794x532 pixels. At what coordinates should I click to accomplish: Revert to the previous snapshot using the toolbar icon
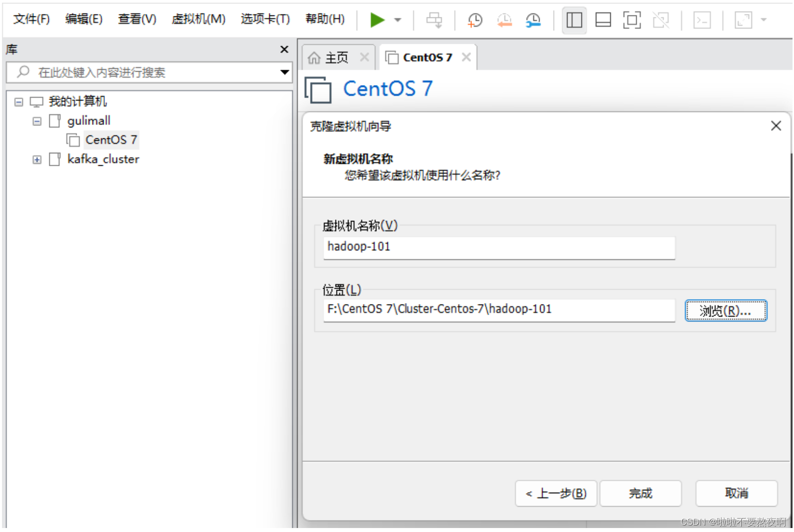[504, 20]
